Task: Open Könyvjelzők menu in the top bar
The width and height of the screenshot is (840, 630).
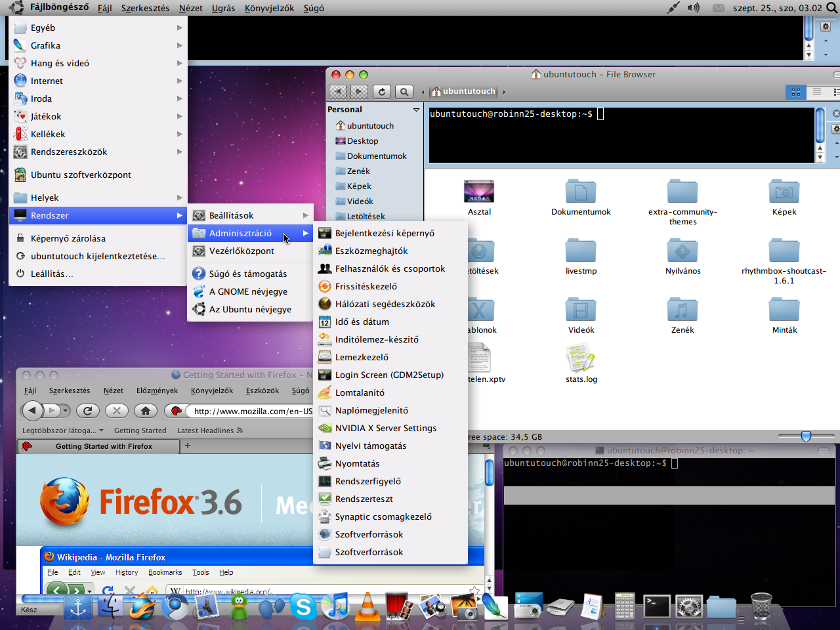Action: click(x=269, y=8)
